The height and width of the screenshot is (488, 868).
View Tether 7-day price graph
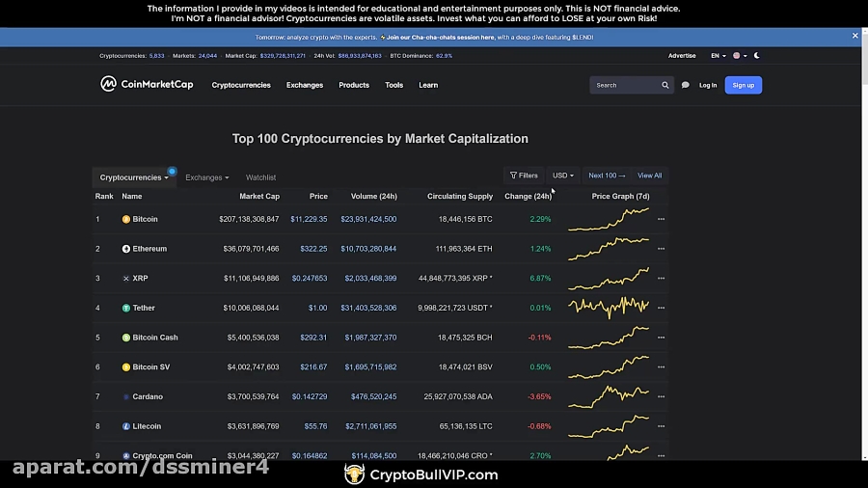click(x=609, y=309)
